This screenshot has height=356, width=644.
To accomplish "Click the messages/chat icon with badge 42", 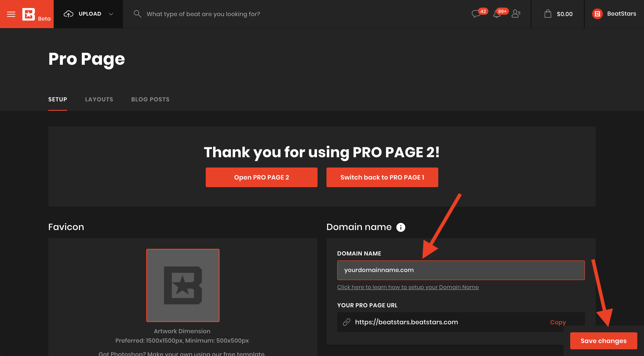I will pyautogui.click(x=477, y=13).
